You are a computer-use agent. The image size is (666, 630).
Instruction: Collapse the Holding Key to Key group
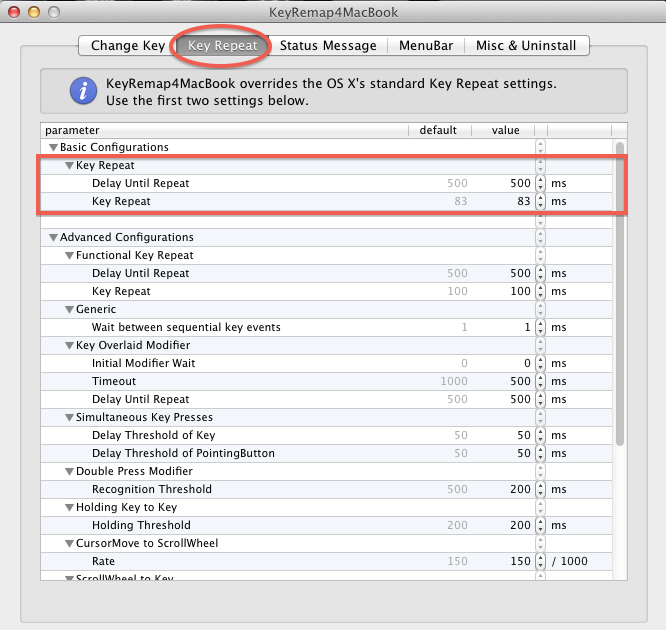pos(69,508)
